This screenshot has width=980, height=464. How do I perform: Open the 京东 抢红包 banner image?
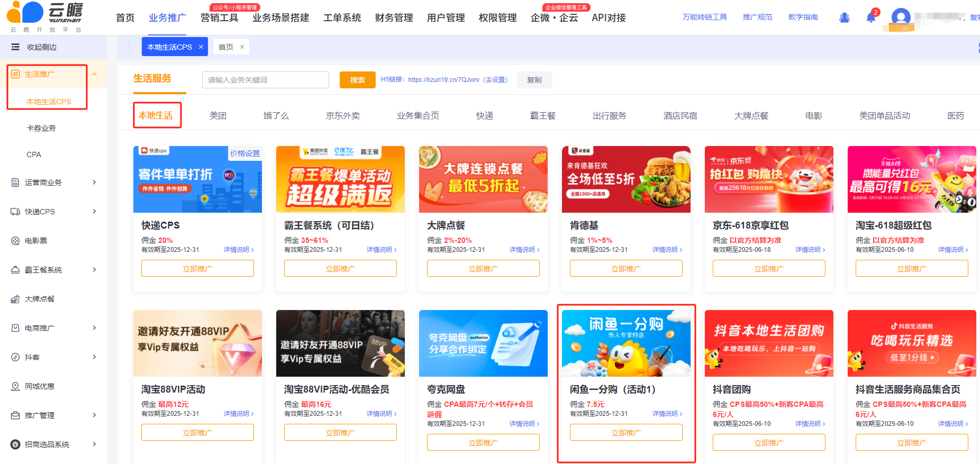[769, 179]
